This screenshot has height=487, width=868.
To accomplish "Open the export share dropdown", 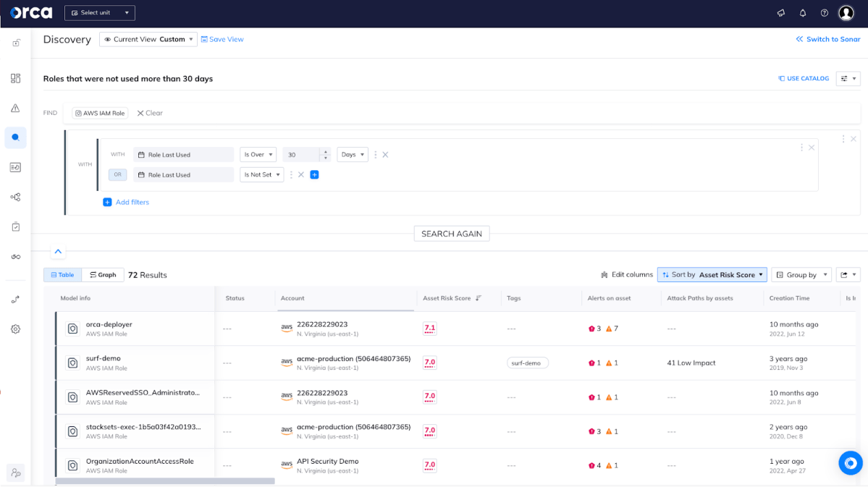I will (848, 275).
